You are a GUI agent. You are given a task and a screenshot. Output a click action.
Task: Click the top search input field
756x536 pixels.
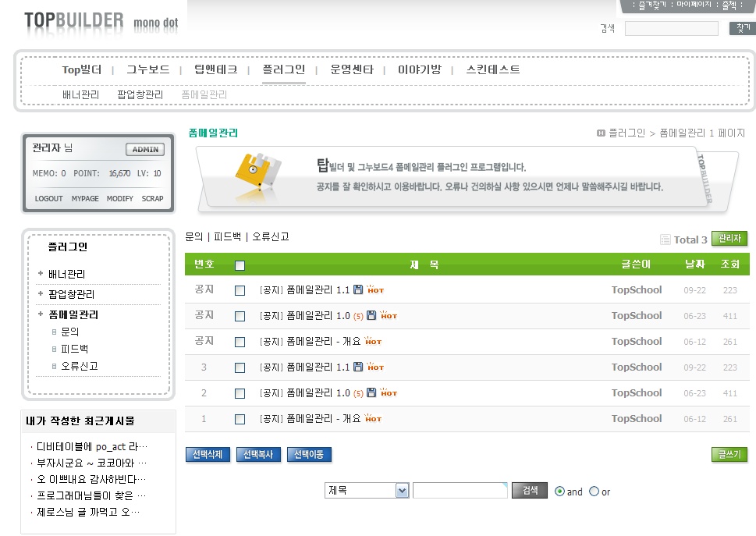671,29
